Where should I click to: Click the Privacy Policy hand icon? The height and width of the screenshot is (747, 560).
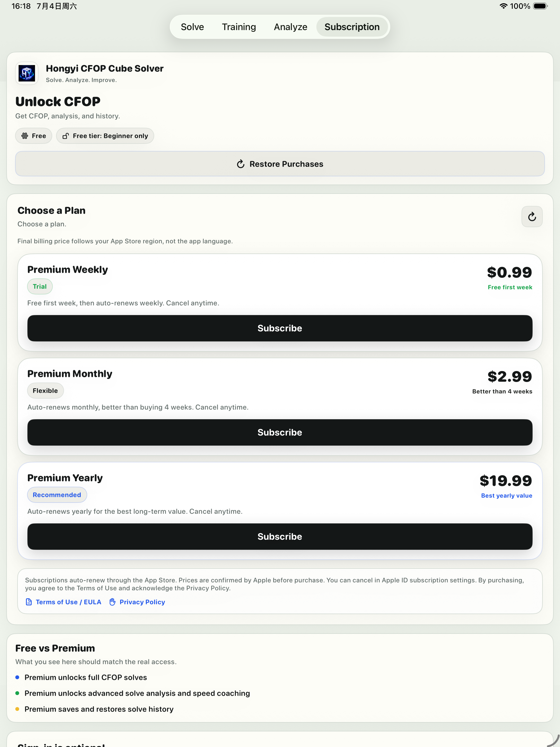(x=112, y=602)
